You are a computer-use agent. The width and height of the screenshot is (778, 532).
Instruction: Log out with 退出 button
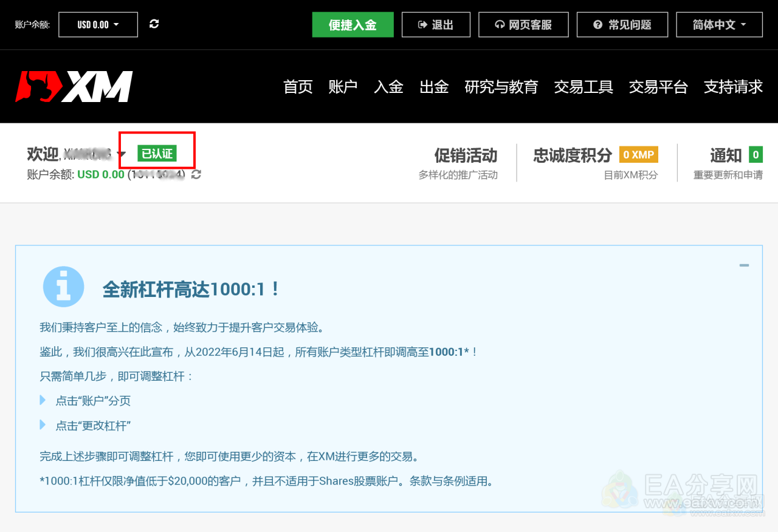[436, 25]
